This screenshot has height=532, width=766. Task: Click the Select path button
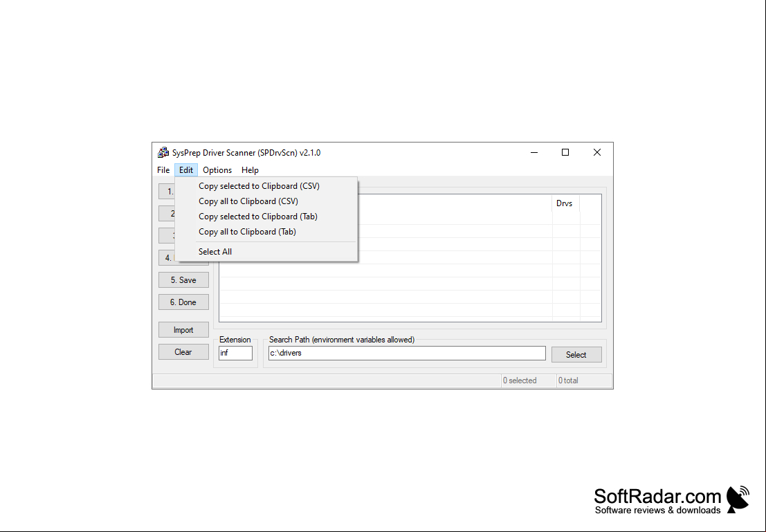point(576,355)
